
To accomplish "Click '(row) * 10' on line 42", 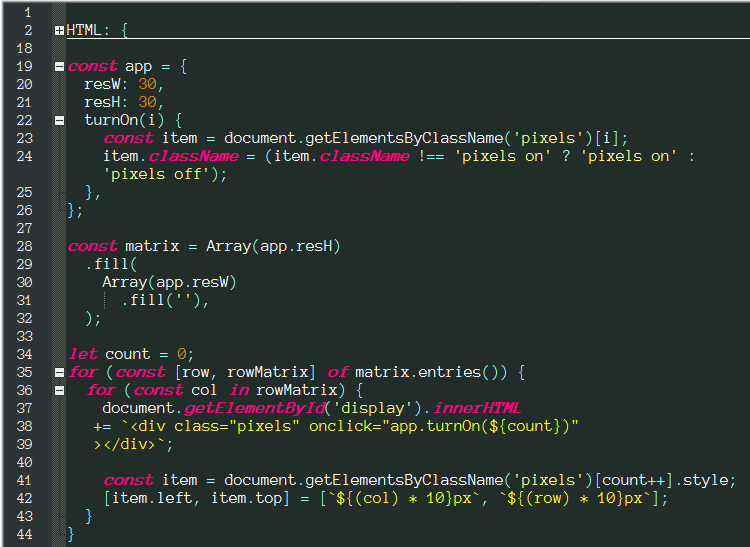I will click(574, 499).
